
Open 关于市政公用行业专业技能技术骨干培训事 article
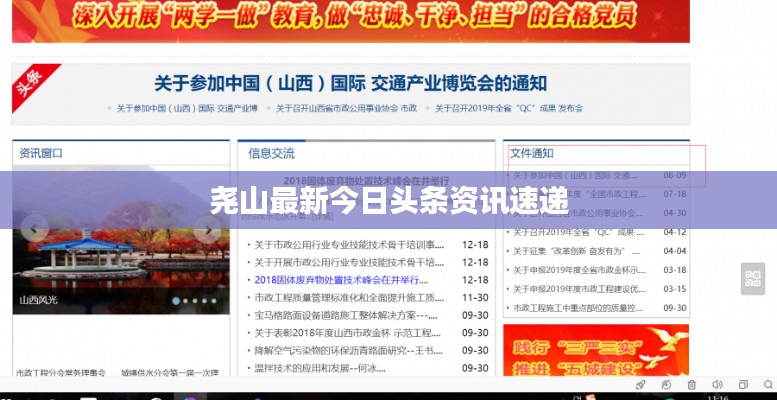pos(349,245)
